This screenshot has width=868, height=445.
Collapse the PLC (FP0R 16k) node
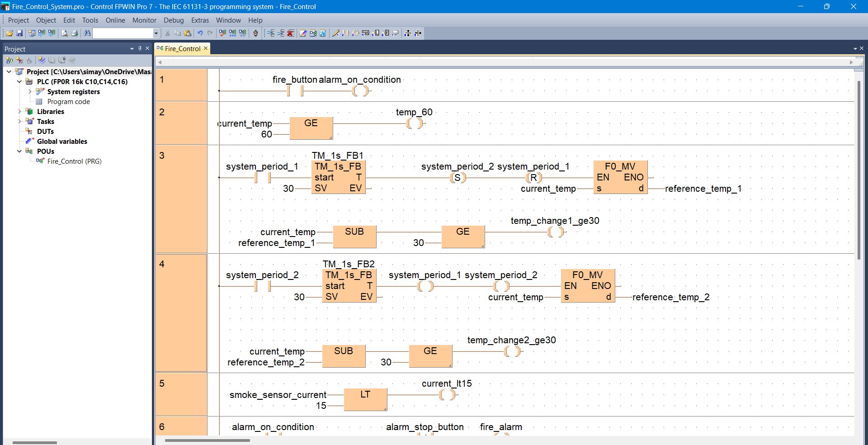(x=19, y=81)
